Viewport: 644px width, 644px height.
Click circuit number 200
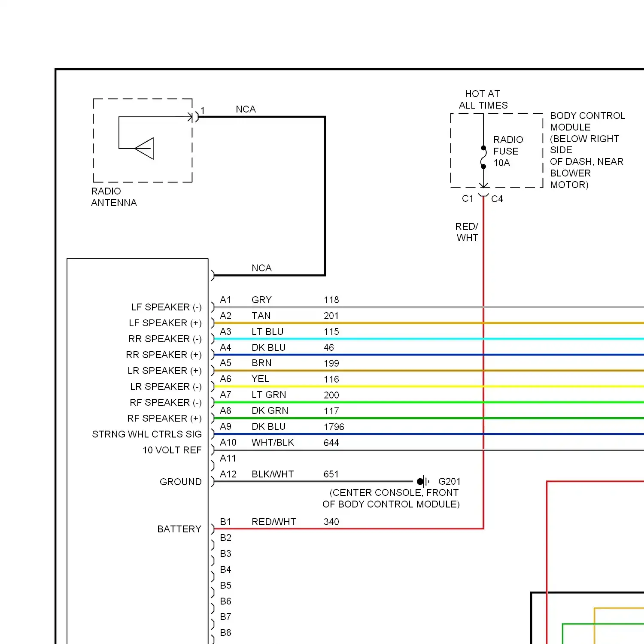(331, 395)
